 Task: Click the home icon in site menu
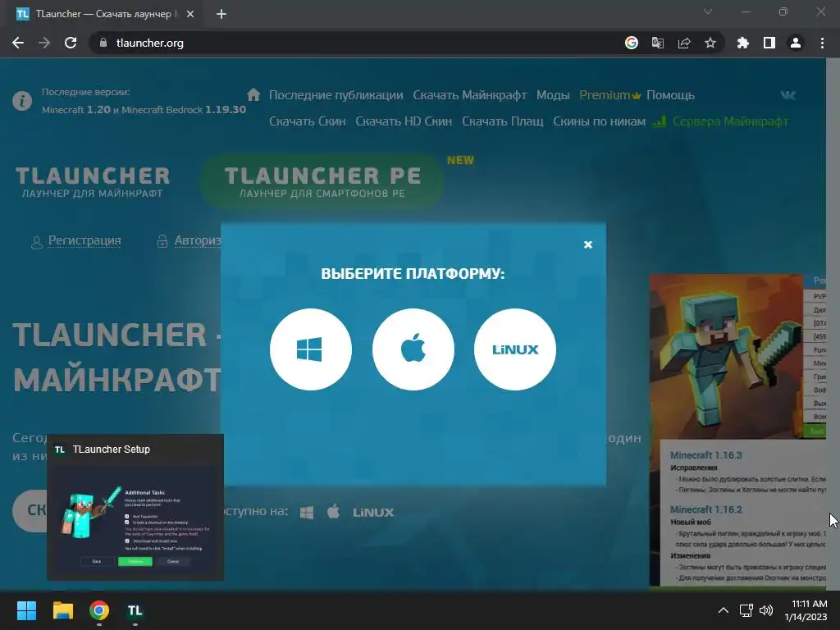click(x=253, y=95)
